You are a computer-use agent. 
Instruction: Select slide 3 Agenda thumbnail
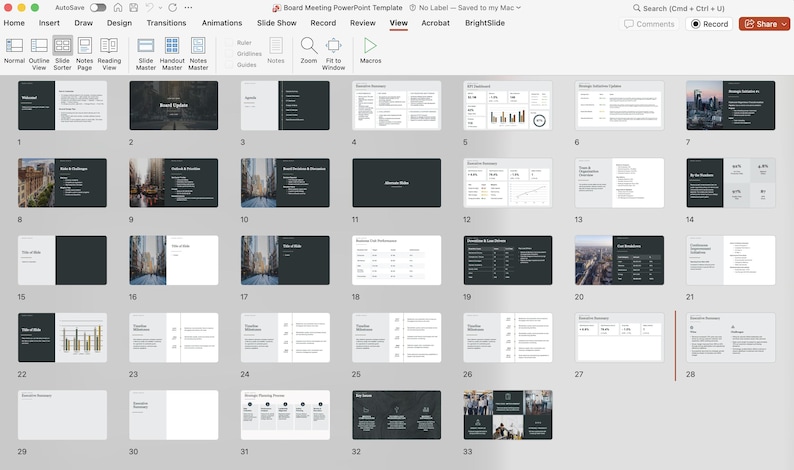pos(285,105)
